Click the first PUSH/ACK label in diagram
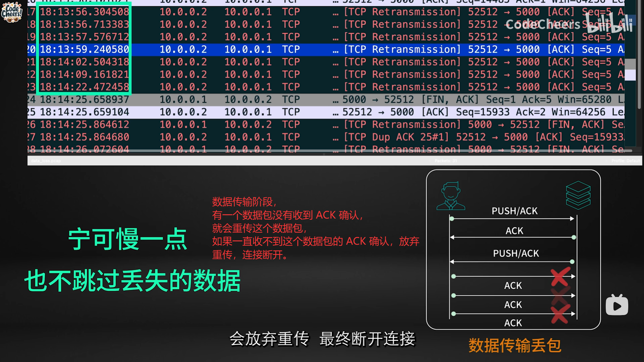 coord(514,211)
